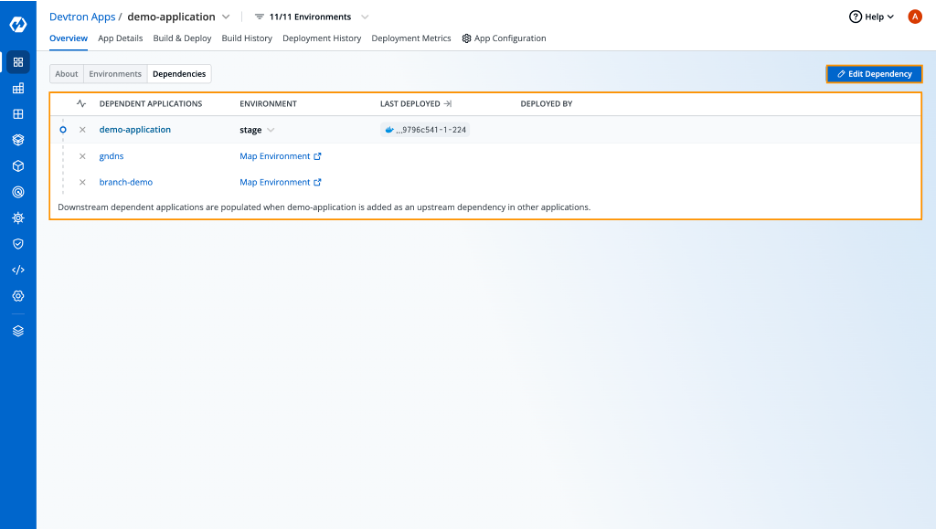Open Chart Store stacked-box icon in sidebar
936x530 pixels.
click(18, 140)
